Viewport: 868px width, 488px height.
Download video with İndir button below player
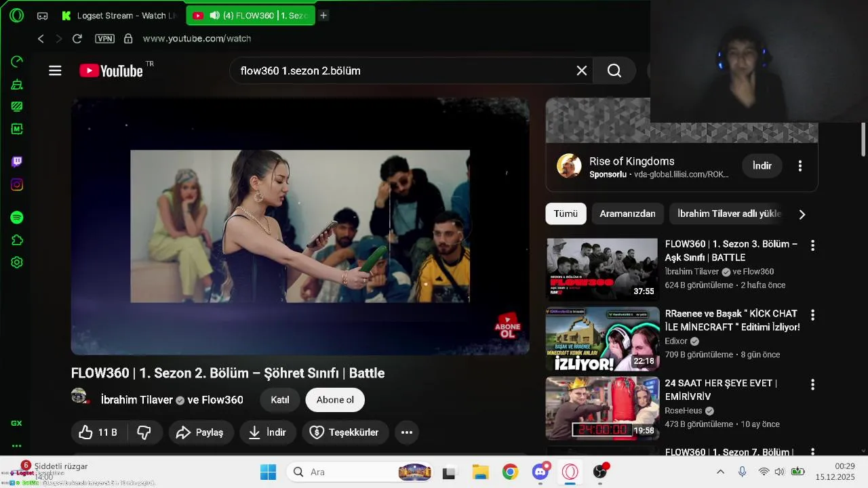click(267, 432)
